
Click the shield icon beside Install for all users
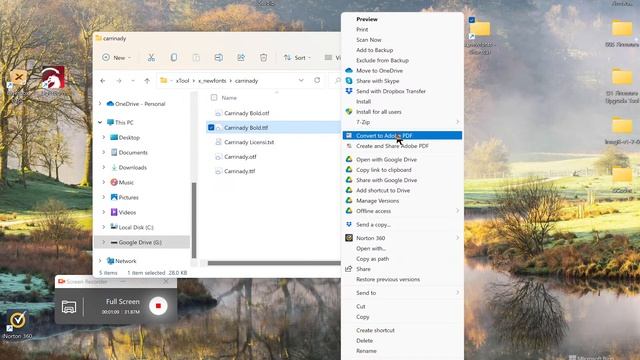(x=349, y=111)
